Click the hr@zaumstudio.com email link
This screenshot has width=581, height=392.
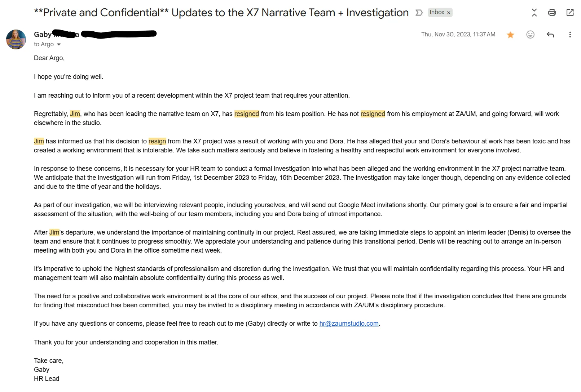click(349, 324)
